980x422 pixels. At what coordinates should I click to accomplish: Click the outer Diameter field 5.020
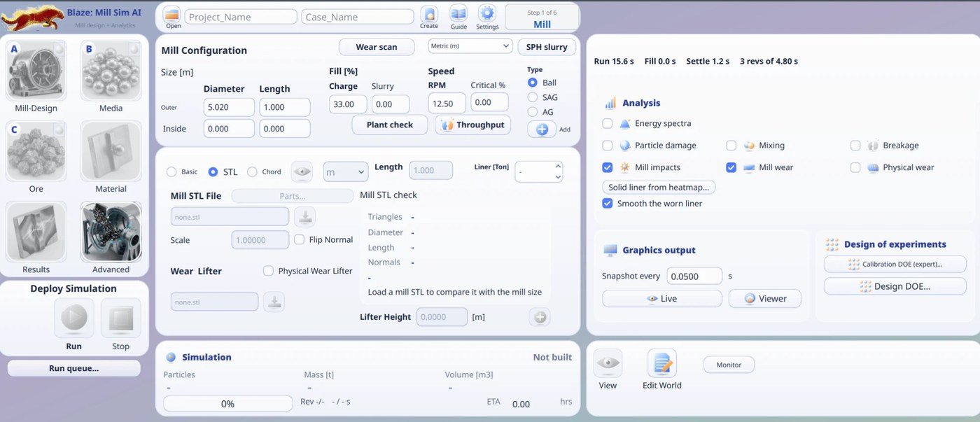(x=229, y=107)
